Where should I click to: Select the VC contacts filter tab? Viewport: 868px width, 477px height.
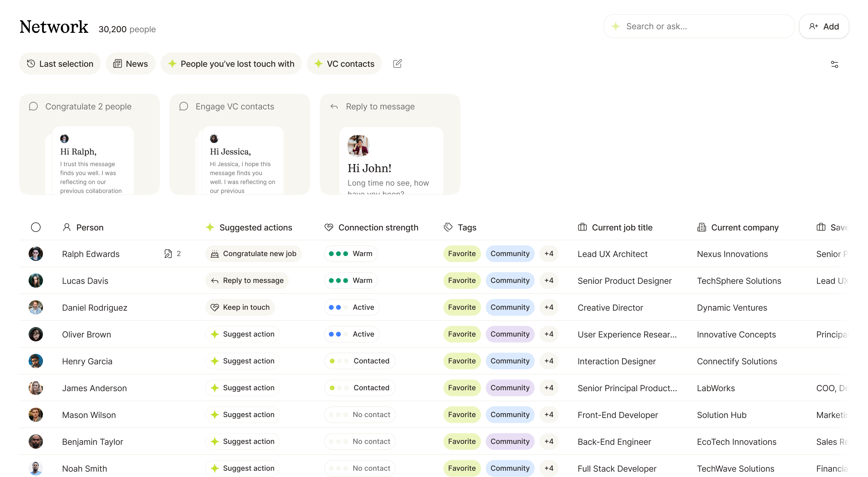click(344, 64)
